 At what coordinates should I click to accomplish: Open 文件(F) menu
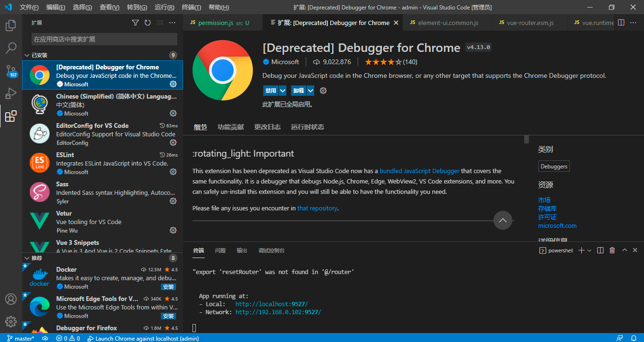click(x=29, y=7)
